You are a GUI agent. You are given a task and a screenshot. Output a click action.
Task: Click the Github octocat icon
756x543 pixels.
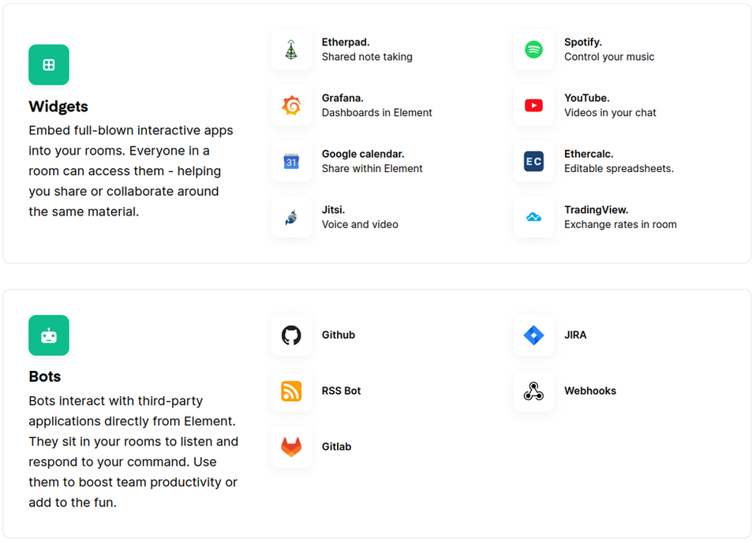pos(291,335)
